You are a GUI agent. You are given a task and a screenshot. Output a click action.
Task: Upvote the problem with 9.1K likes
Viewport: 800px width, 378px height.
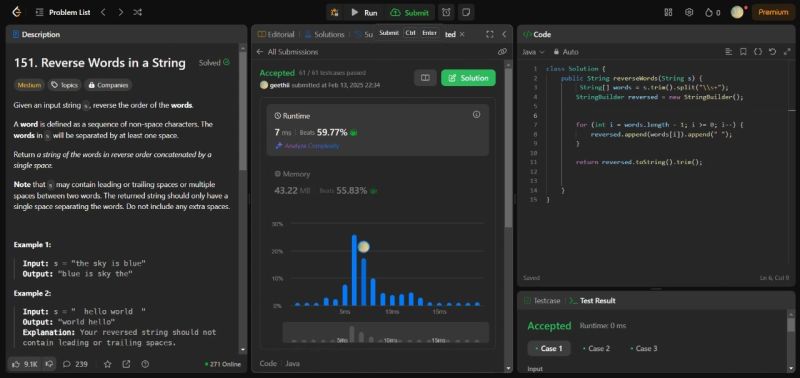(24, 364)
